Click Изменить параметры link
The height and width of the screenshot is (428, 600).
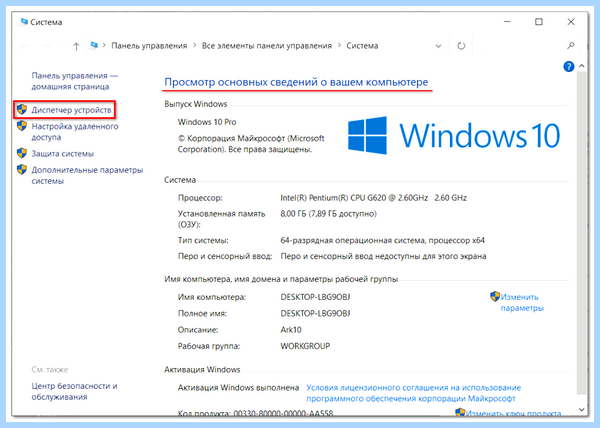pyautogui.click(x=522, y=303)
